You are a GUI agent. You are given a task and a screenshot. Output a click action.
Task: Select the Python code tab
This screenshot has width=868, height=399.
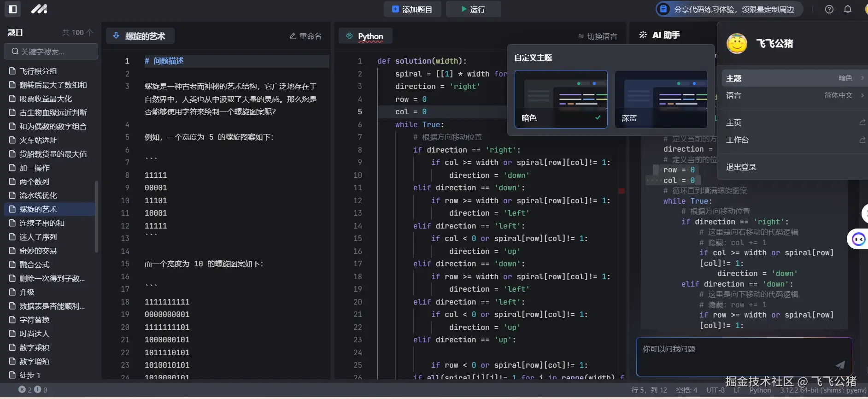[x=365, y=36]
